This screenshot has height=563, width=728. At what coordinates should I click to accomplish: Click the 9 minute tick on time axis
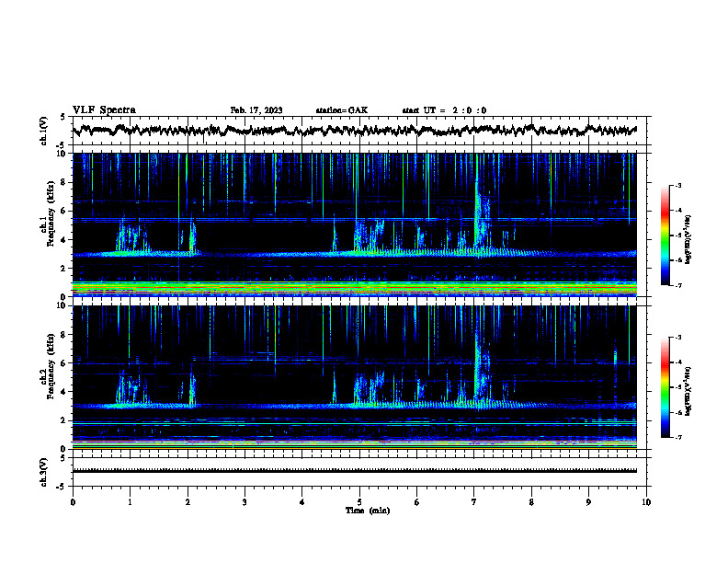tap(588, 502)
